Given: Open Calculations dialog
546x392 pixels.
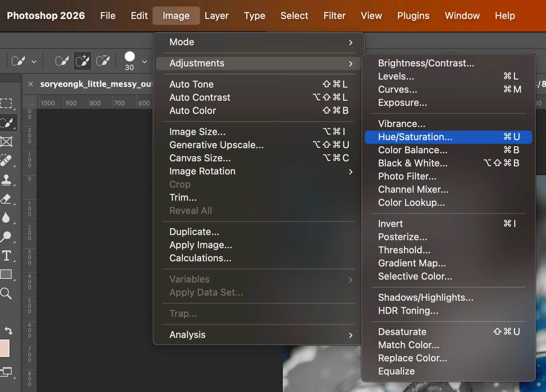Looking at the screenshot, I should click(x=259, y=258).
